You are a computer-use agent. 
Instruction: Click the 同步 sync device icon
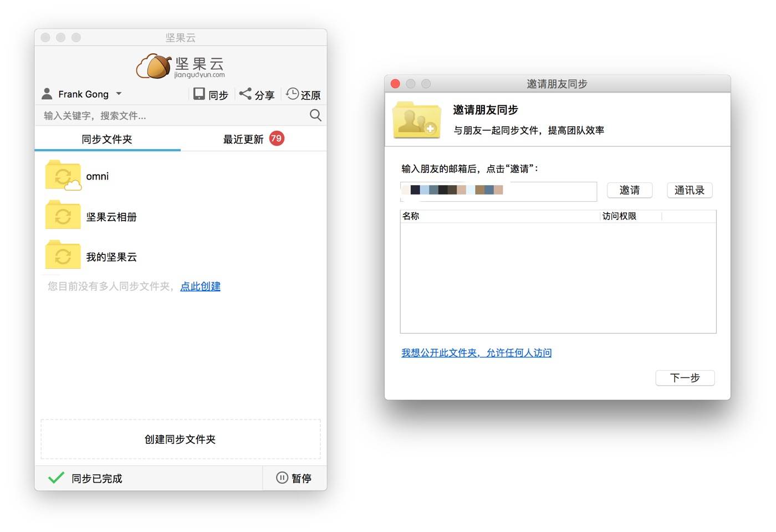click(199, 94)
